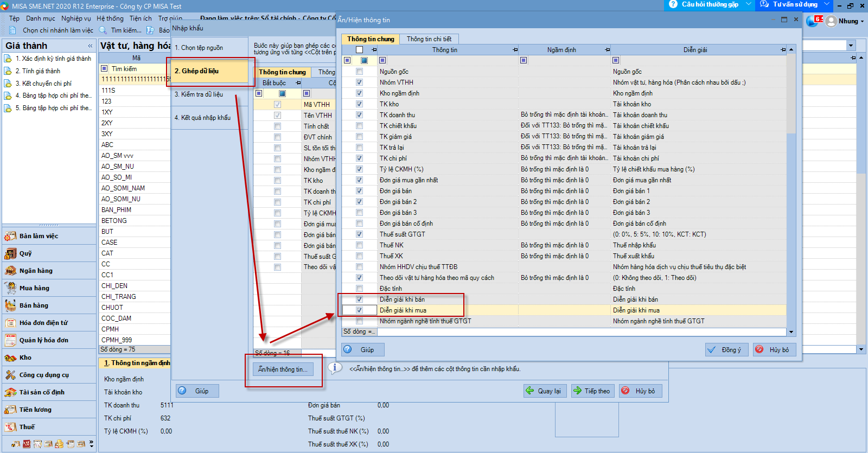Open the Tài sản cố định icon
The image size is (868, 453).
tap(10, 392)
